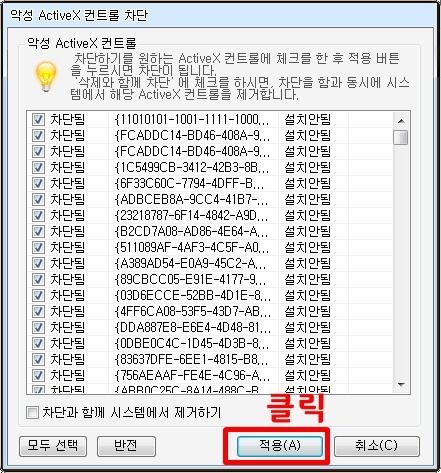Click the list scroll up arrow
This screenshot has height=473, width=441.
point(401,121)
